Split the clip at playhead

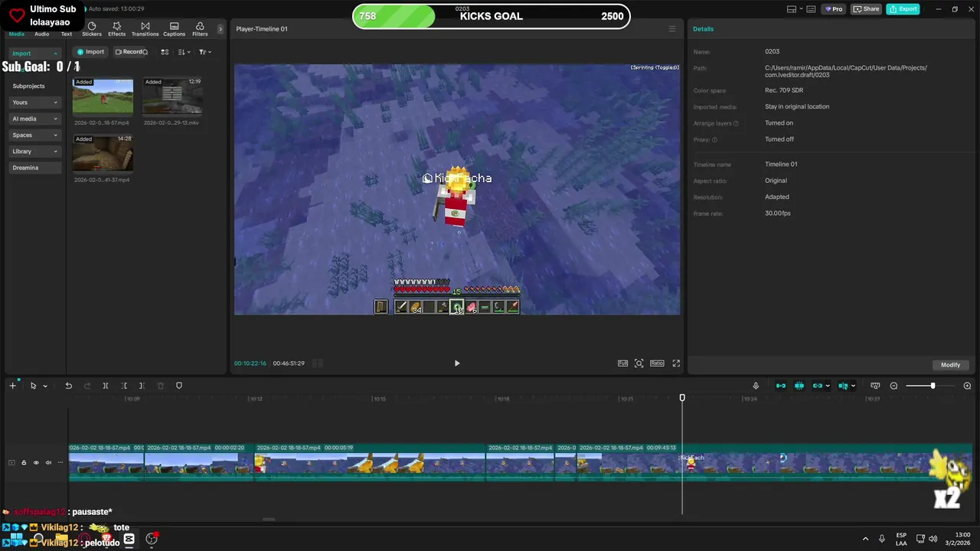pyautogui.click(x=106, y=386)
